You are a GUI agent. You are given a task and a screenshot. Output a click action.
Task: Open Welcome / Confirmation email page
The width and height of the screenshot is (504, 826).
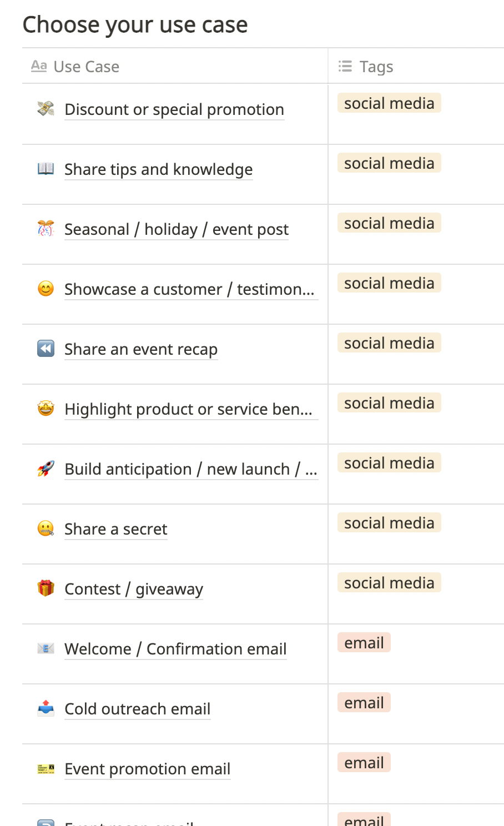(x=175, y=649)
